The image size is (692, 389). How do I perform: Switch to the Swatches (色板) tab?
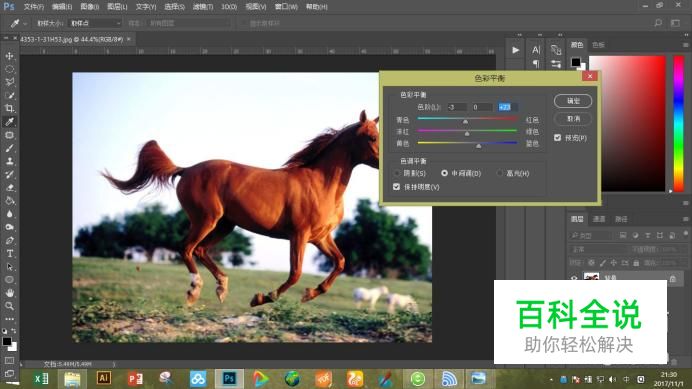(x=598, y=45)
